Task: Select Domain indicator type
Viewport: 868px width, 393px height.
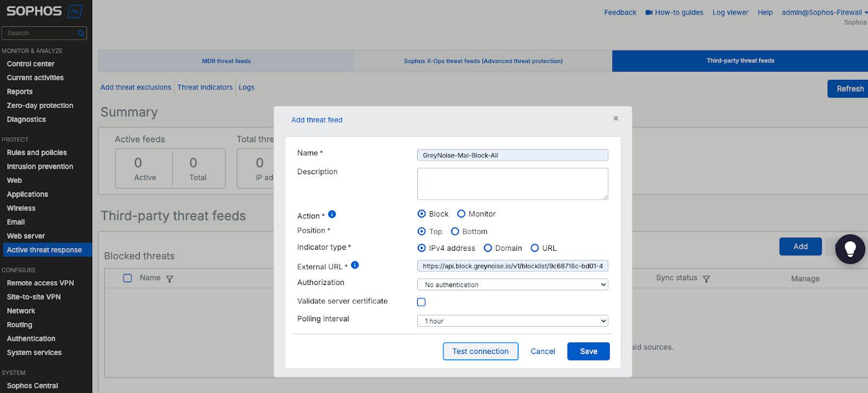Action: [x=488, y=248]
